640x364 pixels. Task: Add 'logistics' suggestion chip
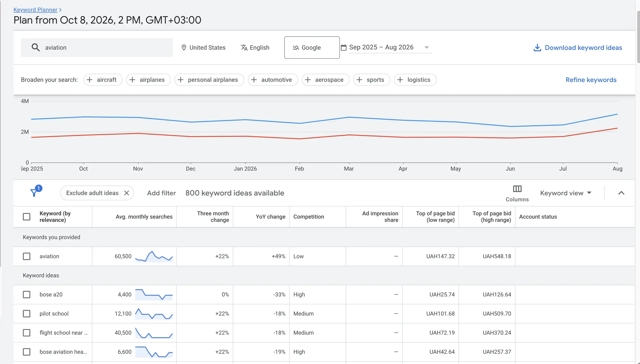pyautogui.click(x=415, y=80)
